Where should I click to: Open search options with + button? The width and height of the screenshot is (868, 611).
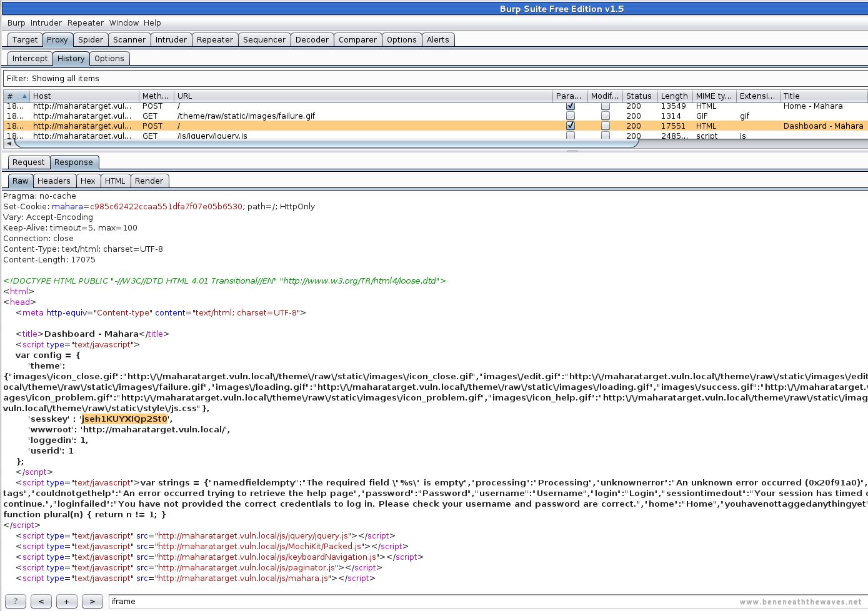(66, 601)
